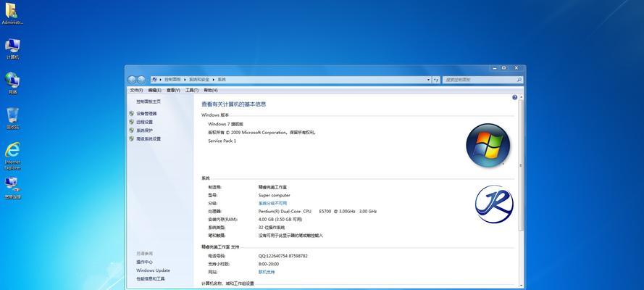Click the 'Windows 7 旗舰版' edition text
Image resolution: width=644 pixels, height=290 pixels.
point(226,124)
